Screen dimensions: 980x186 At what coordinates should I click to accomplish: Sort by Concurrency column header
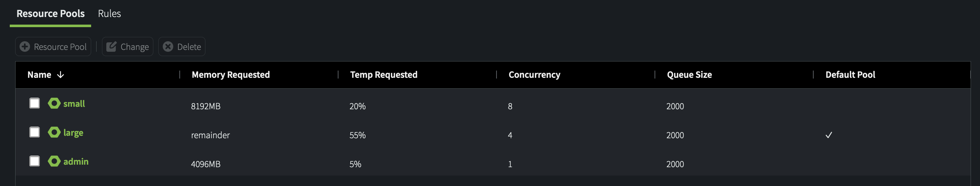tap(534, 75)
